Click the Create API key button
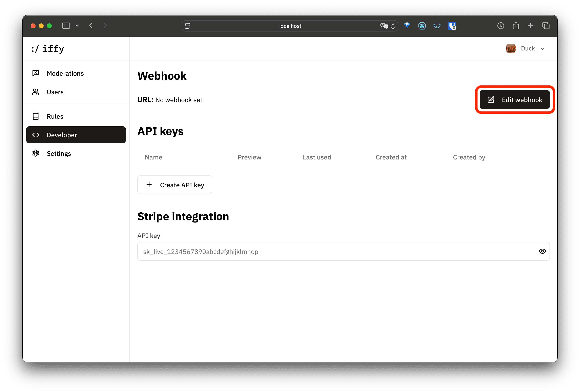580x392 pixels. 174,185
